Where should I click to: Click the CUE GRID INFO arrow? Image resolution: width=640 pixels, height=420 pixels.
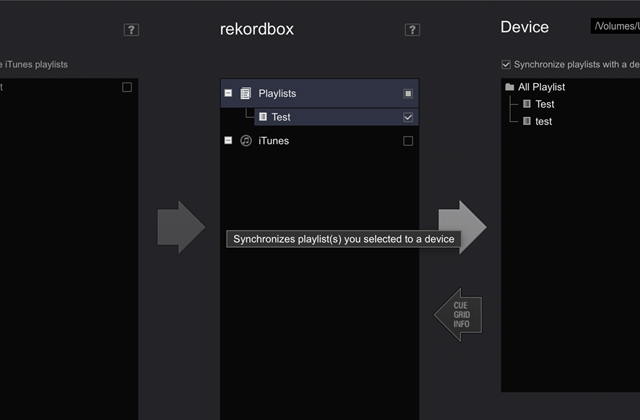pyautogui.click(x=458, y=315)
